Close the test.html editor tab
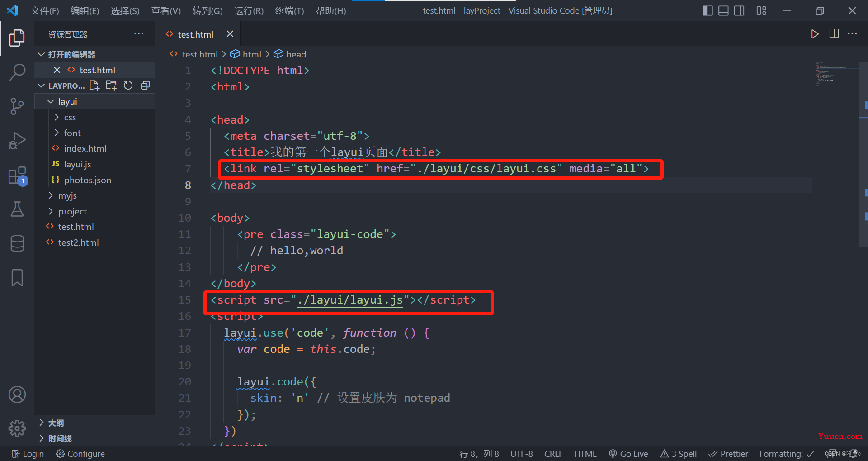 230,34
